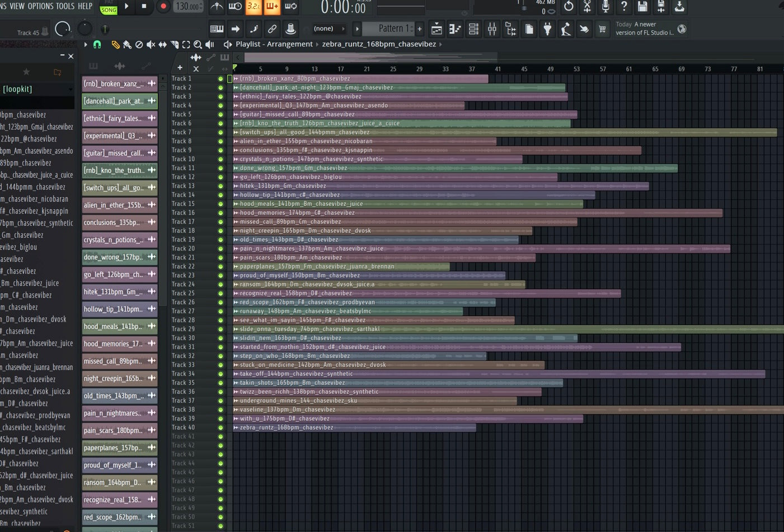
Task: Click Playlist - Arrangement breadcrumb
Action: pyautogui.click(x=274, y=44)
